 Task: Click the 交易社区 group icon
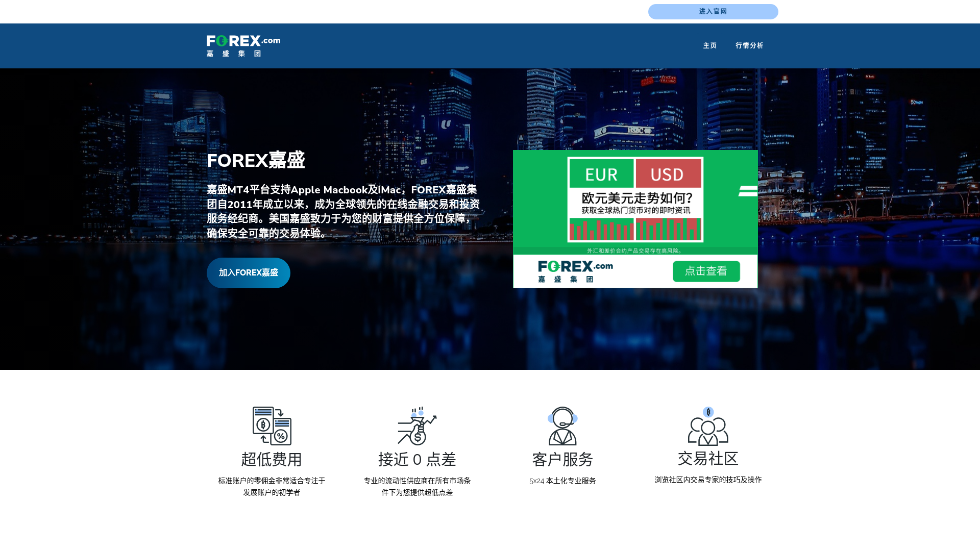[x=708, y=426]
